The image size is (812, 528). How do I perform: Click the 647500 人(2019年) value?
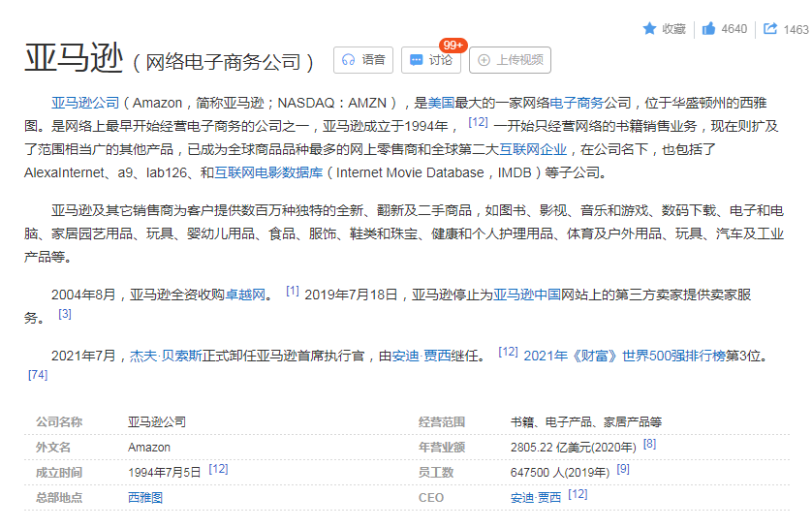coord(560,472)
